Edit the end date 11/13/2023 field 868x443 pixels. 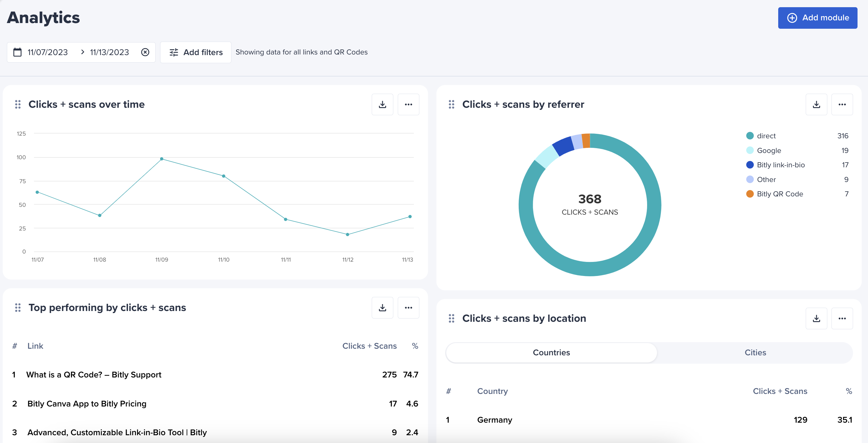(109, 52)
